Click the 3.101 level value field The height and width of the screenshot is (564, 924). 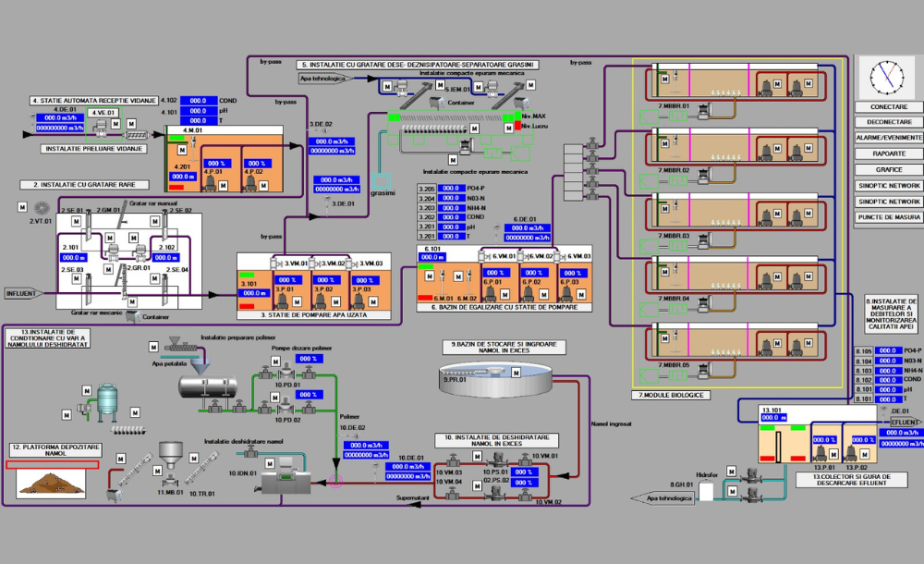(x=255, y=292)
